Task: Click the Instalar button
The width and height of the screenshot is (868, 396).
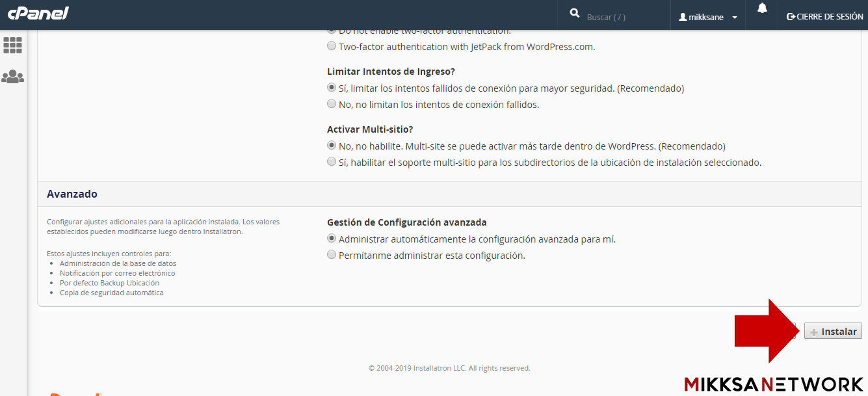Action: 833,332
